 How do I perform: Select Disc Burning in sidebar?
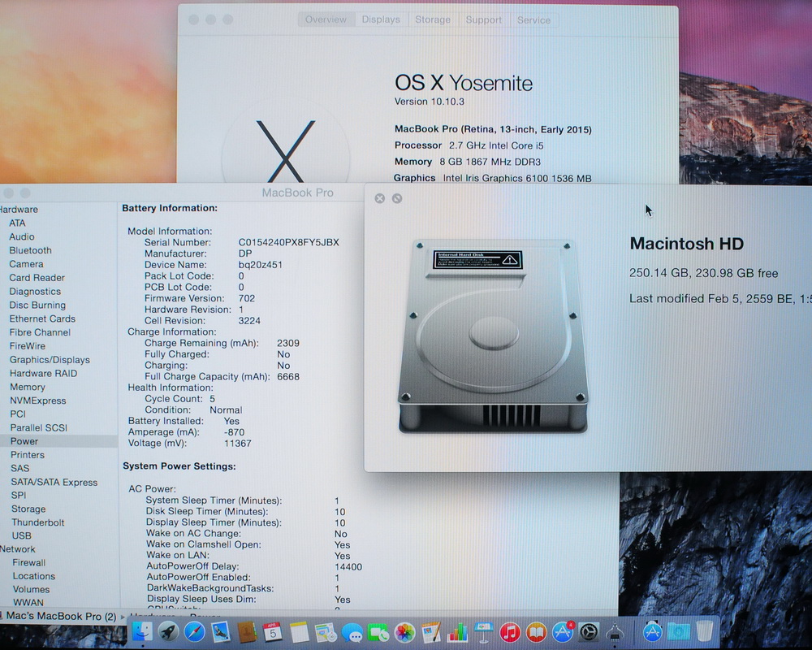coord(37,305)
